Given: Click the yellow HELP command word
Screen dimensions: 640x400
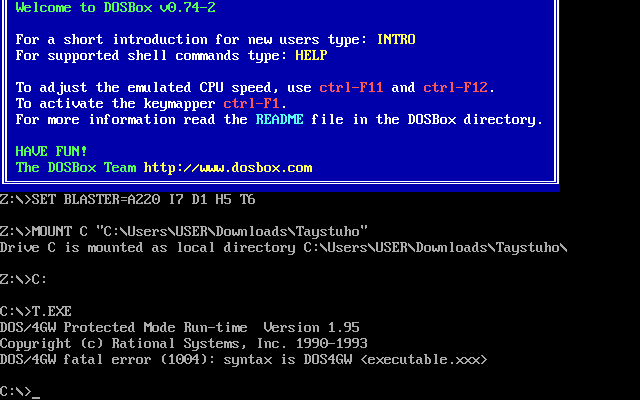Looking at the screenshot, I should click(x=311, y=55).
